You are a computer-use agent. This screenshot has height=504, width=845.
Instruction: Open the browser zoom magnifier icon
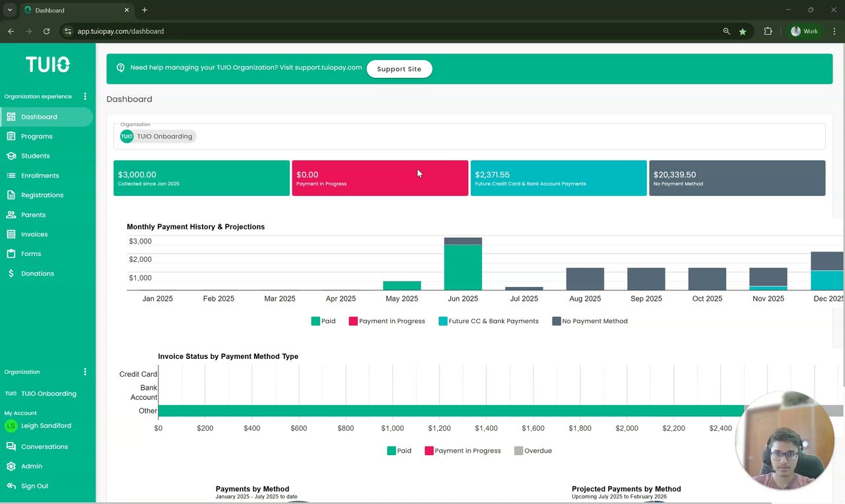[726, 31]
